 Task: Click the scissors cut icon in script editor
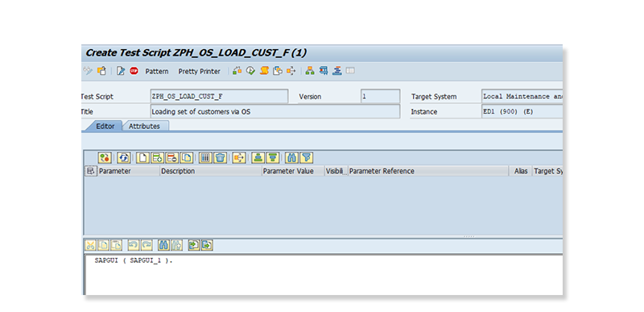coord(90,245)
